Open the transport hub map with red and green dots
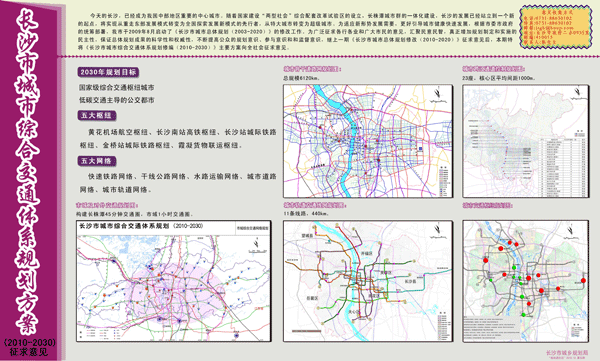Viewport: 600px width, 361px height. click(526, 281)
